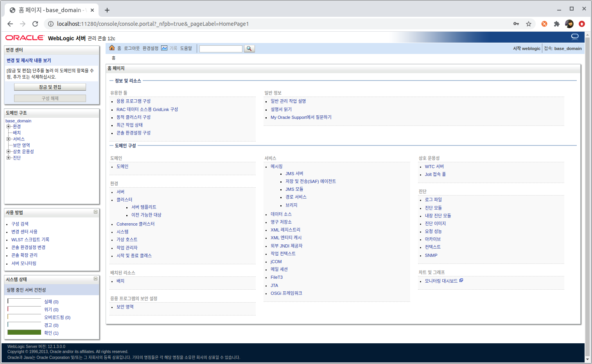Screen dimensions: 592x364
Task: Open RAC 데이터 소스용 GridLink 구성
Action: 147,109
